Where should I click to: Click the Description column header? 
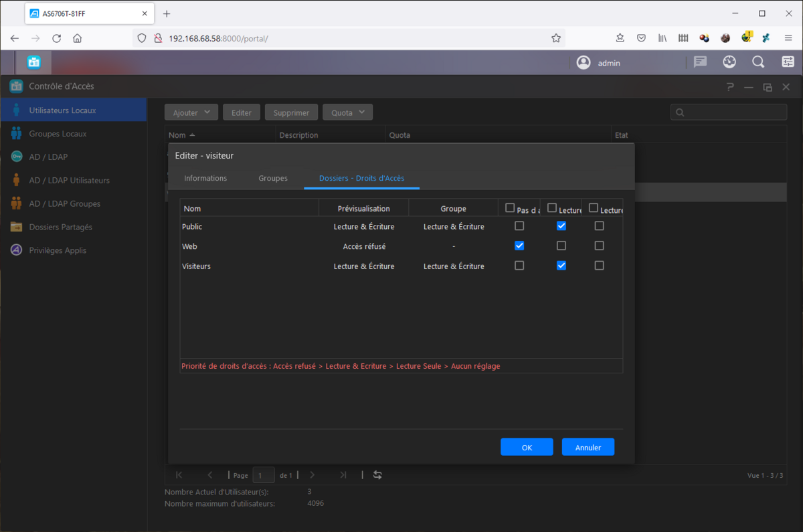331,135
